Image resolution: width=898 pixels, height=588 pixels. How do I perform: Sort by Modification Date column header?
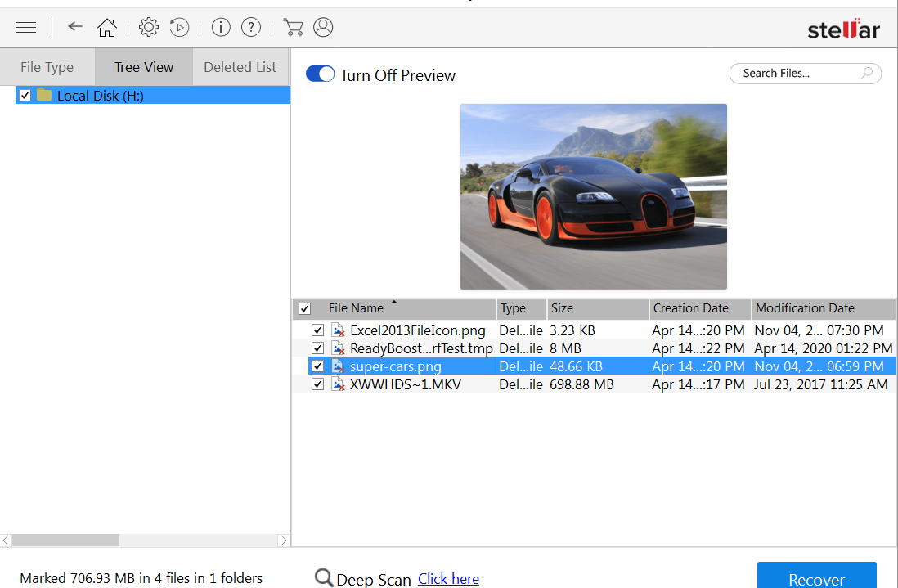(824, 308)
